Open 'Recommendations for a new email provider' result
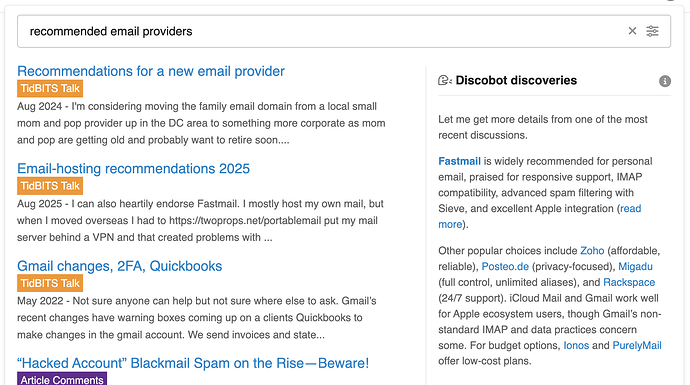The image size is (690, 385). click(151, 71)
